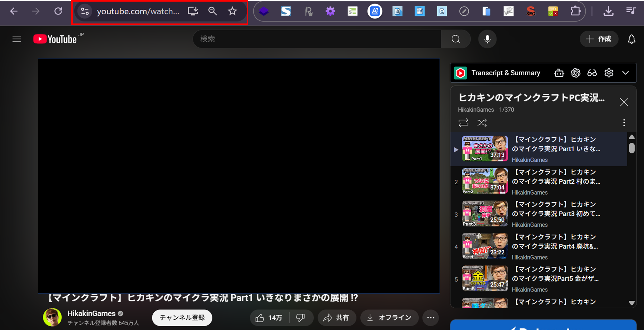Screen dimensions: 644x330
Task: Click the チャンネル登録 subscribe button
Action: tap(182, 318)
